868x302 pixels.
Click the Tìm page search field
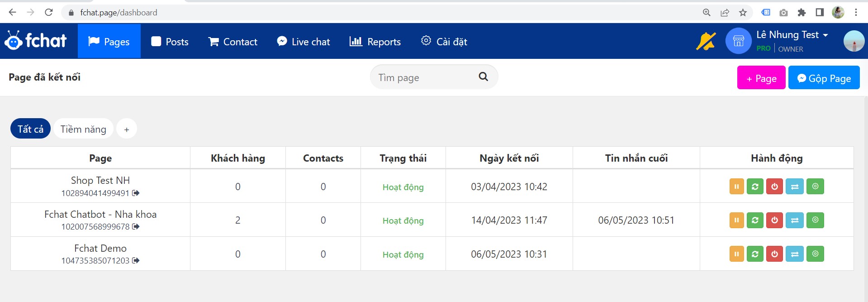(425, 77)
